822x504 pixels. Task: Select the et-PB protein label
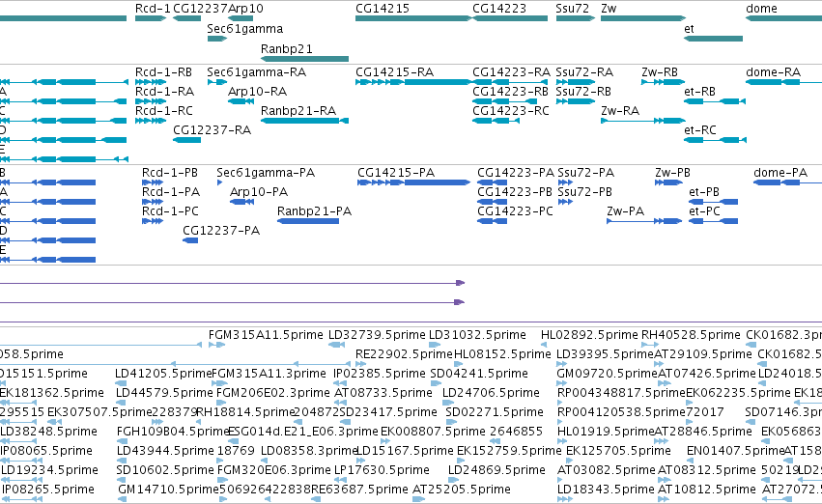point(704,192)
